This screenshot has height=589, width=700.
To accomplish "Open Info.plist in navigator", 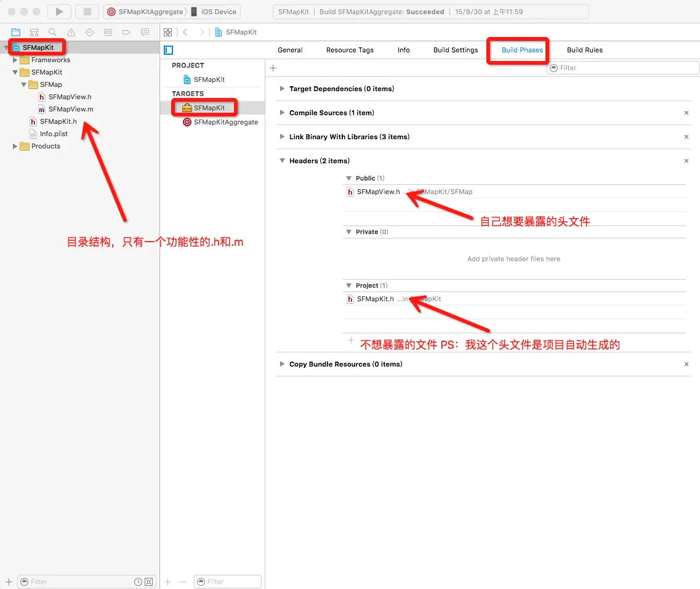I will (x=49, y=134).
